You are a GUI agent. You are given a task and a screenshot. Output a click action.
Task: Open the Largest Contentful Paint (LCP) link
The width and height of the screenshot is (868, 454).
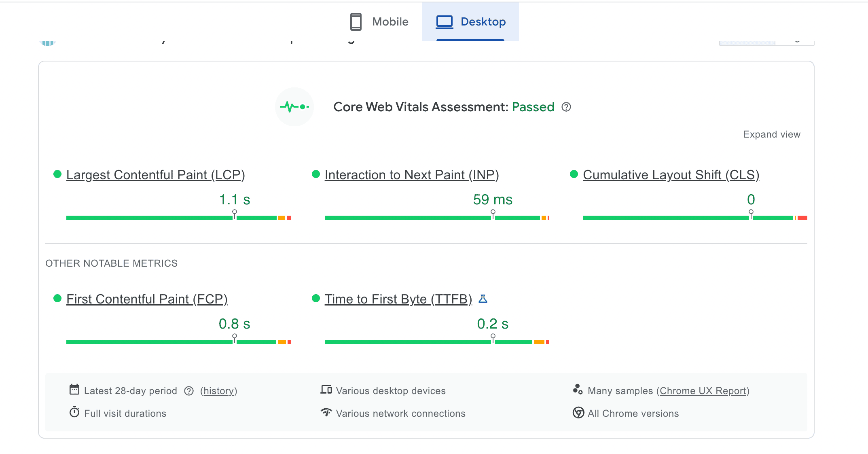(156, 175)
